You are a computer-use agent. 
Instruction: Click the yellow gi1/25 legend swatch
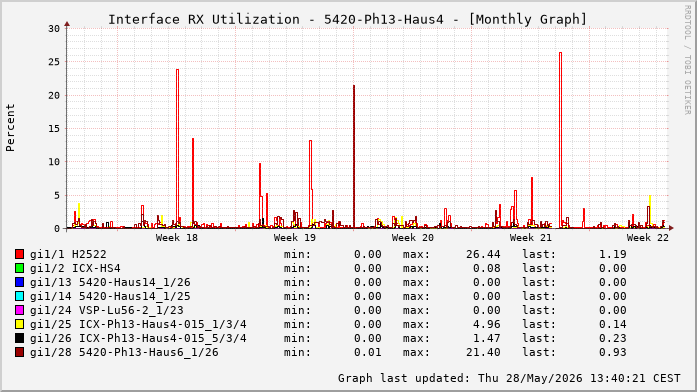(x=19, y=324)
